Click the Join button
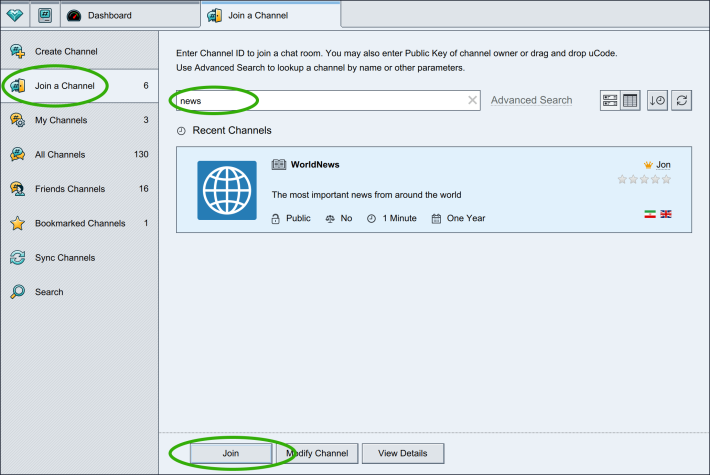Screen dimensions: 710x475 [x=231, y=453]
